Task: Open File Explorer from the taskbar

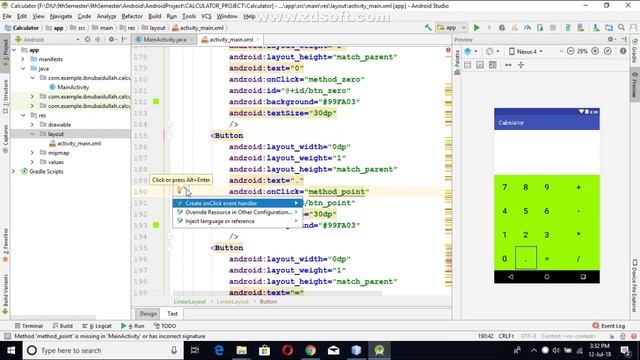Action: click(242, 350)
